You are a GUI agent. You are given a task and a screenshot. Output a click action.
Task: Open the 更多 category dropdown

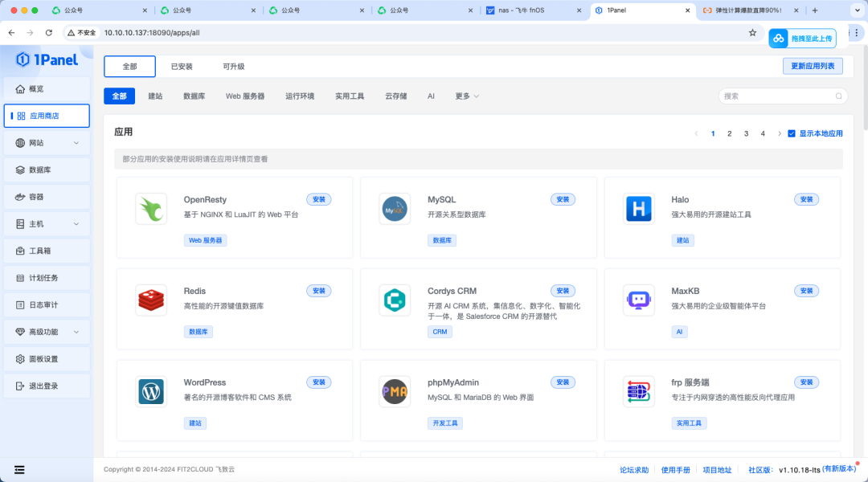click(x=467, y=96)
